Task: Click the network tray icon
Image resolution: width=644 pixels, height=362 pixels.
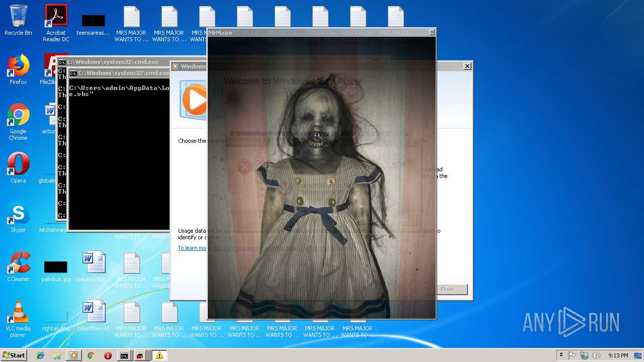Action: point(584,355)
